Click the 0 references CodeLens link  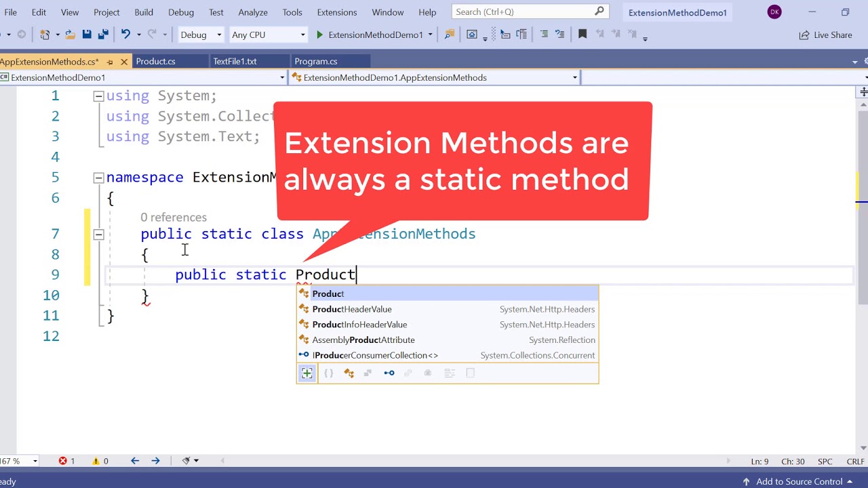(174, 218)
